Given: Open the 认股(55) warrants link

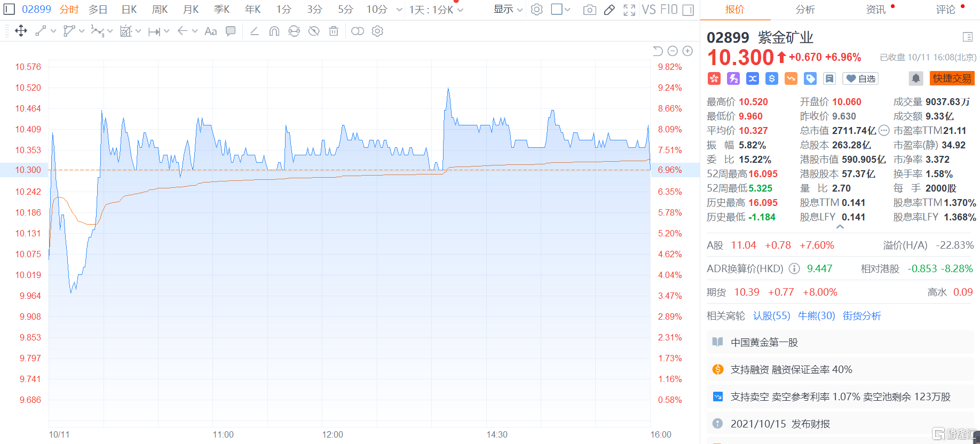Looking at the screenshot, I should point(771,315).
